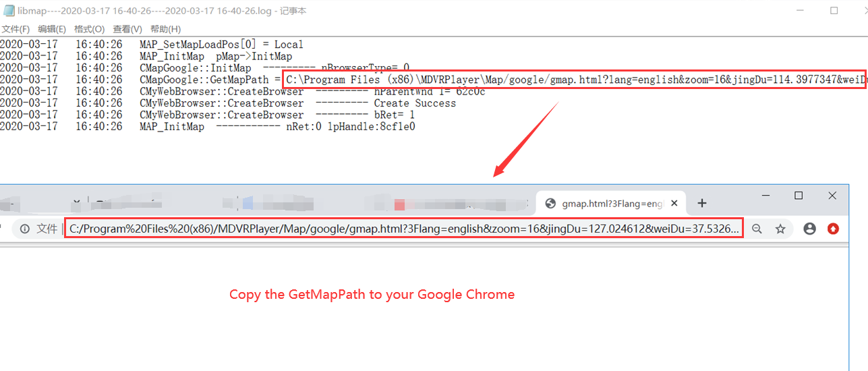
Task: Click the Chrome address bar URL
Action: tap(405, 229)
